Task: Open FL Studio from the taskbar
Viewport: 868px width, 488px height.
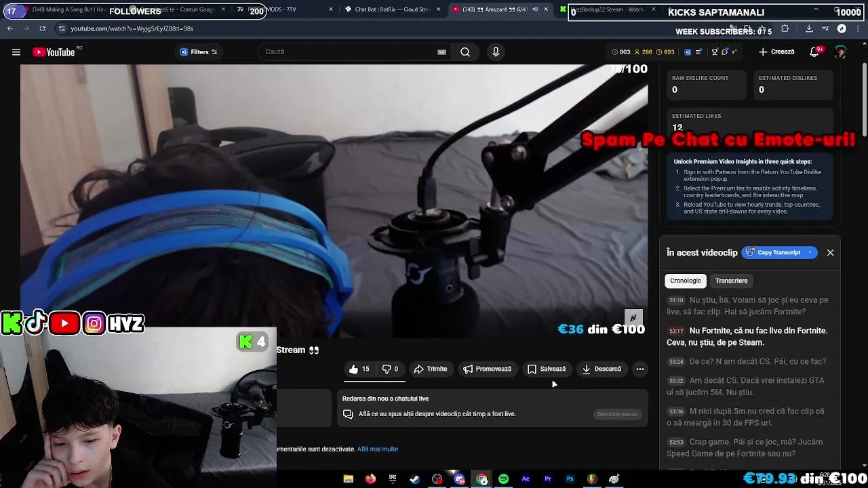Action: (x=592, y=479)
